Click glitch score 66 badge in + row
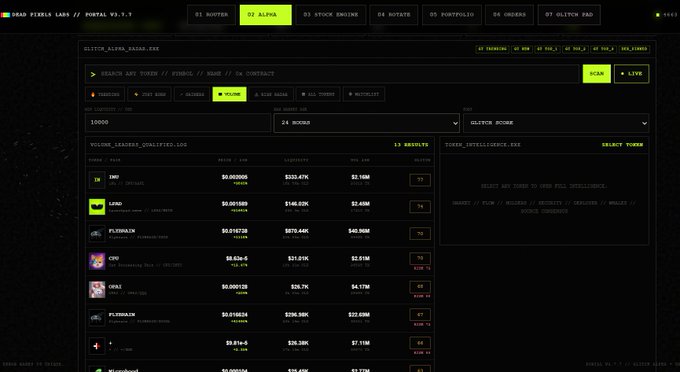 coord(420,343)
